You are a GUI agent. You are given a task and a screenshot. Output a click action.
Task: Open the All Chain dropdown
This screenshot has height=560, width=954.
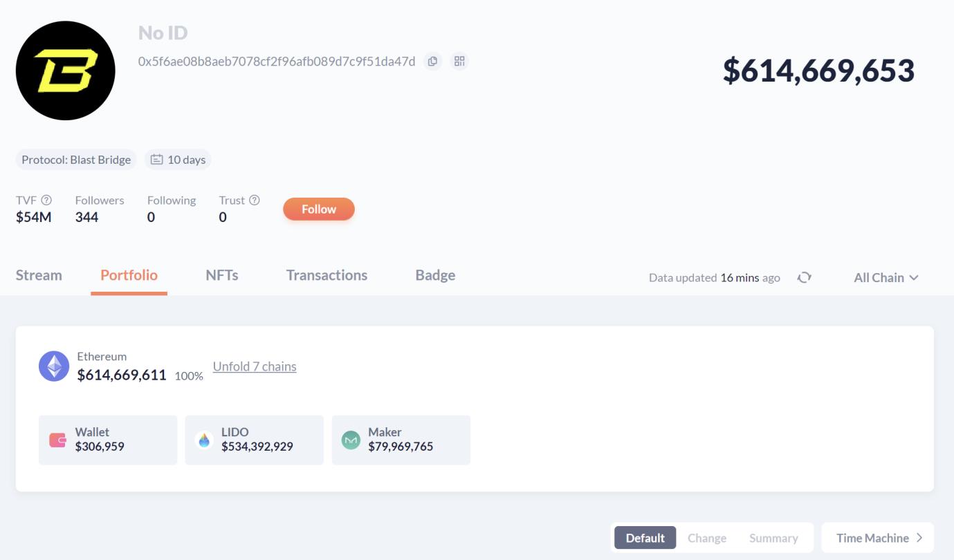point(886,277)
